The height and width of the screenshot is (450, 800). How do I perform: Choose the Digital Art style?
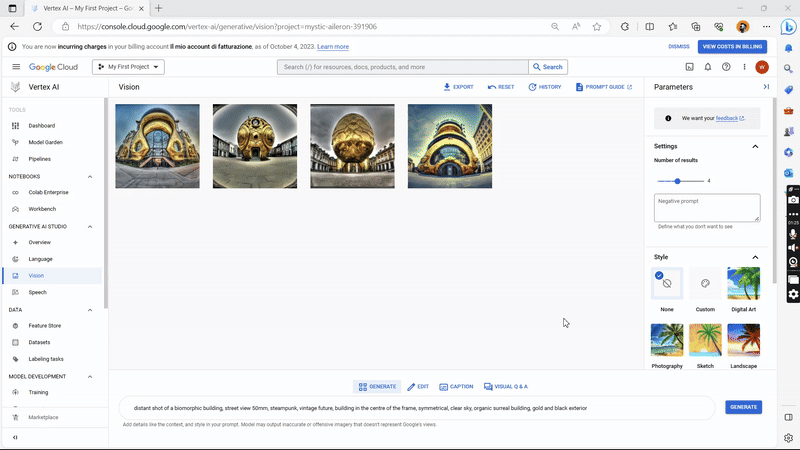tap(743, 284)
